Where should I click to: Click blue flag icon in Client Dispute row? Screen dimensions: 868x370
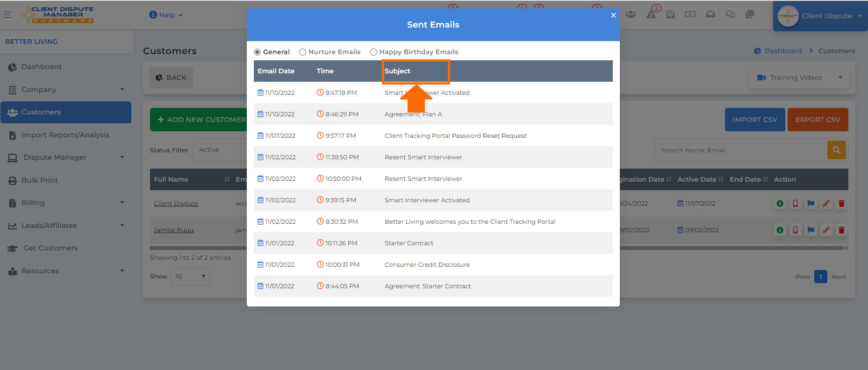tap(811, 204)
